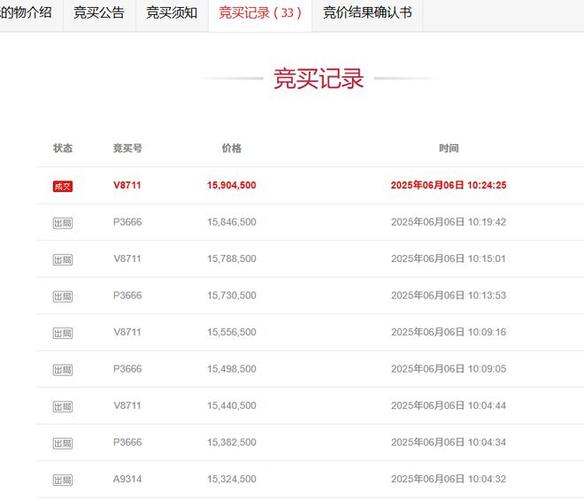
Task: Click bidder V8711 in the 15,556,500 row
Action: click(x=127, y=332)
